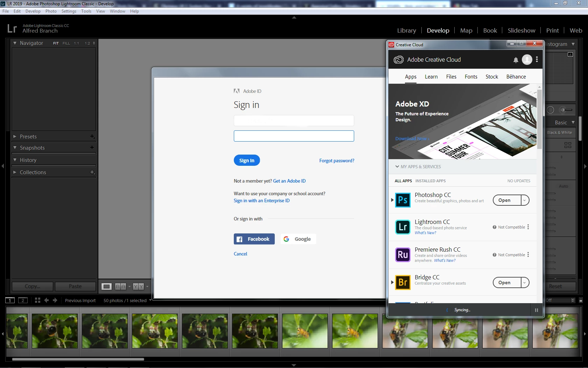Open the Settings menu
The image size is (588, 368).
pos(69,11)
